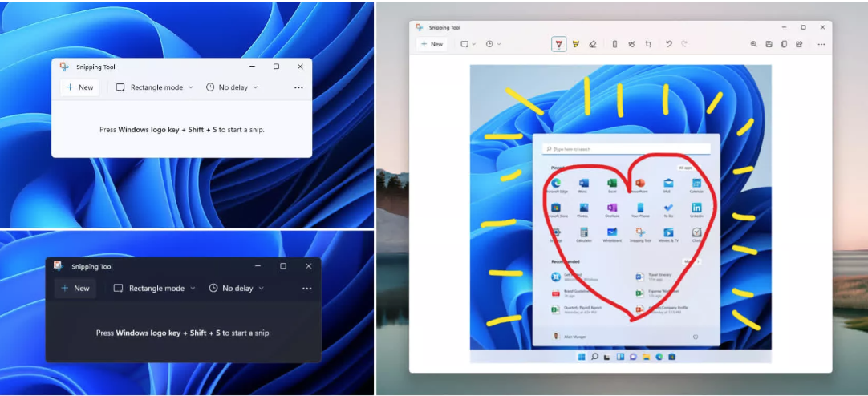
Task: Click shortcut hint text in dark window
Action: (183, 333)
